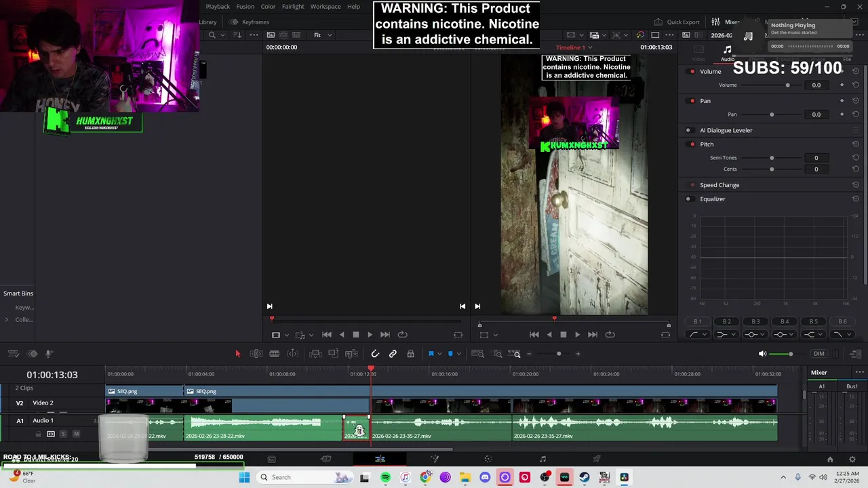Image resolution: width=868 pixels, height=488 pixels.
Task: Toggle clip linking chain icon
Action: (x=393, y=354)
